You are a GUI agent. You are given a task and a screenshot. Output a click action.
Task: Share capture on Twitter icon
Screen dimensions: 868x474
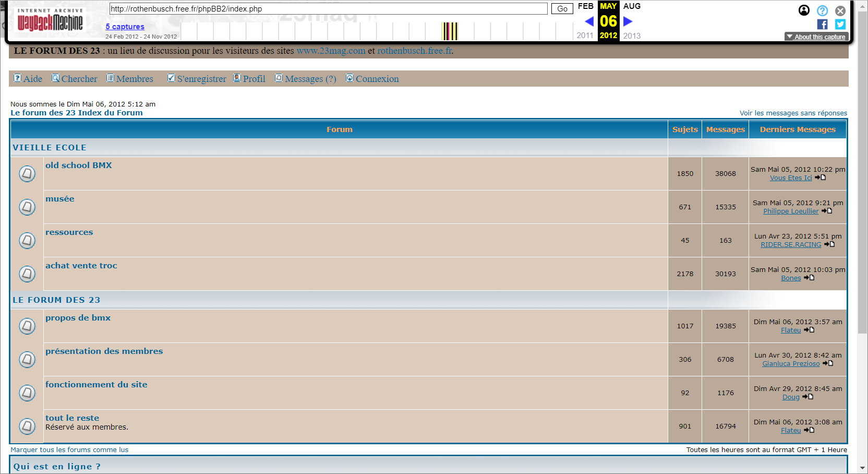840,25
